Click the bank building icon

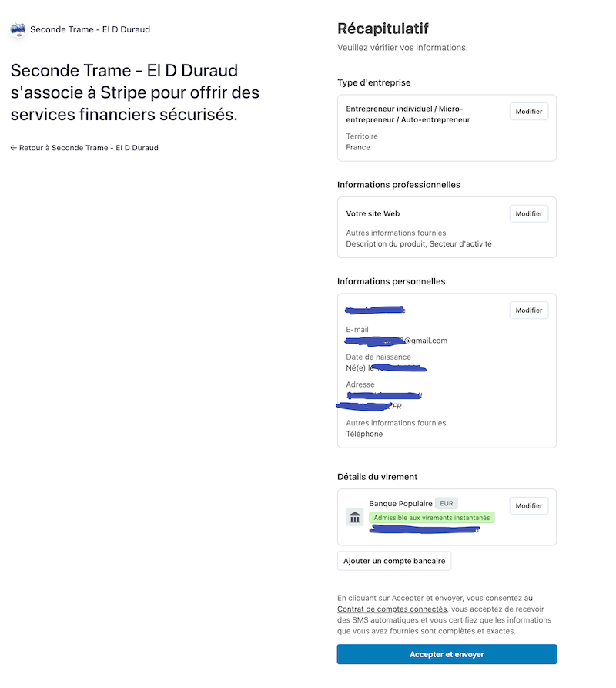click(x=355, y=517)
